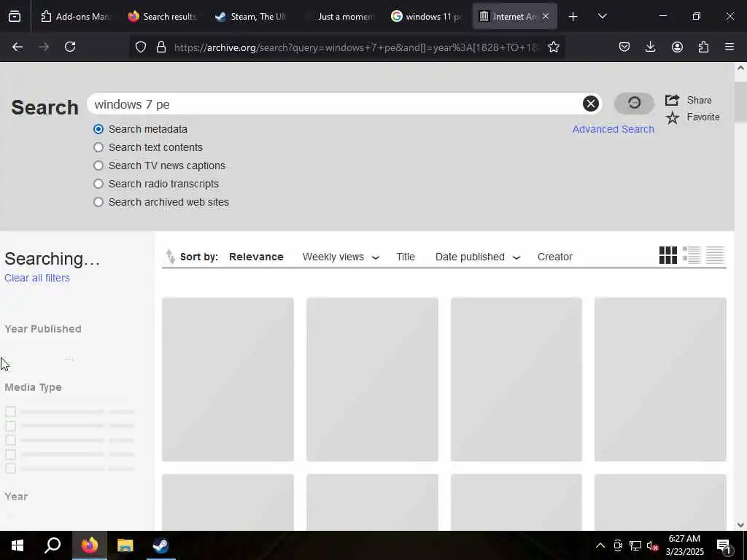
Task: Sort results by Creator
Action: (555, 257)
